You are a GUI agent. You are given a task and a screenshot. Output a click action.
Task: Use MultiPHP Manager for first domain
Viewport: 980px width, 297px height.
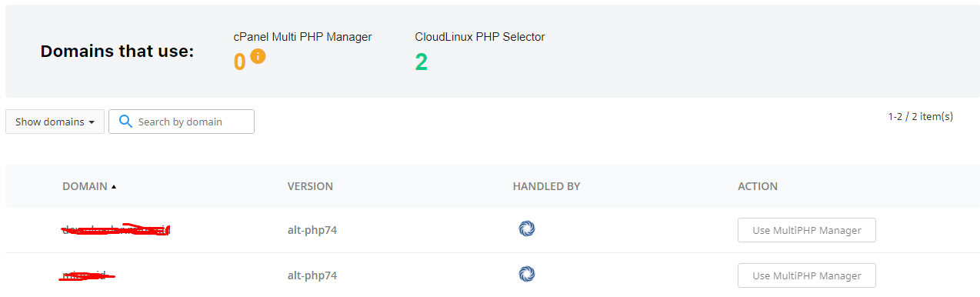point(806,230)
